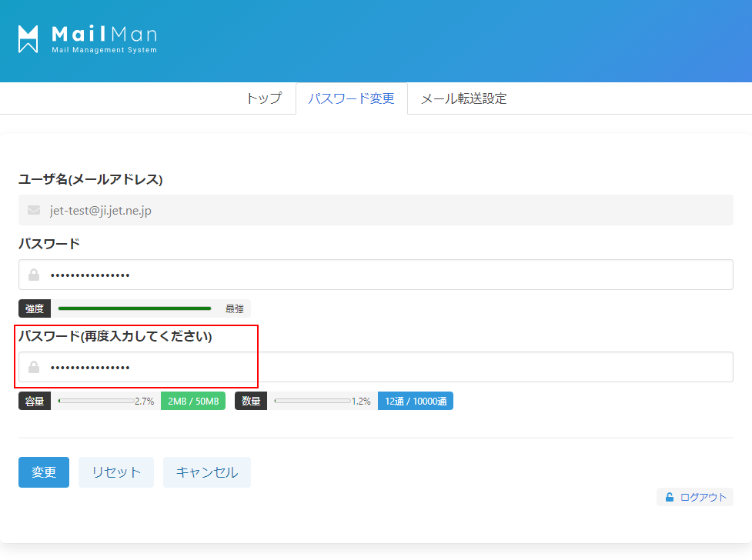Click the green 2MB / 50MB badge
752x560 pixels.
(193, 401)
